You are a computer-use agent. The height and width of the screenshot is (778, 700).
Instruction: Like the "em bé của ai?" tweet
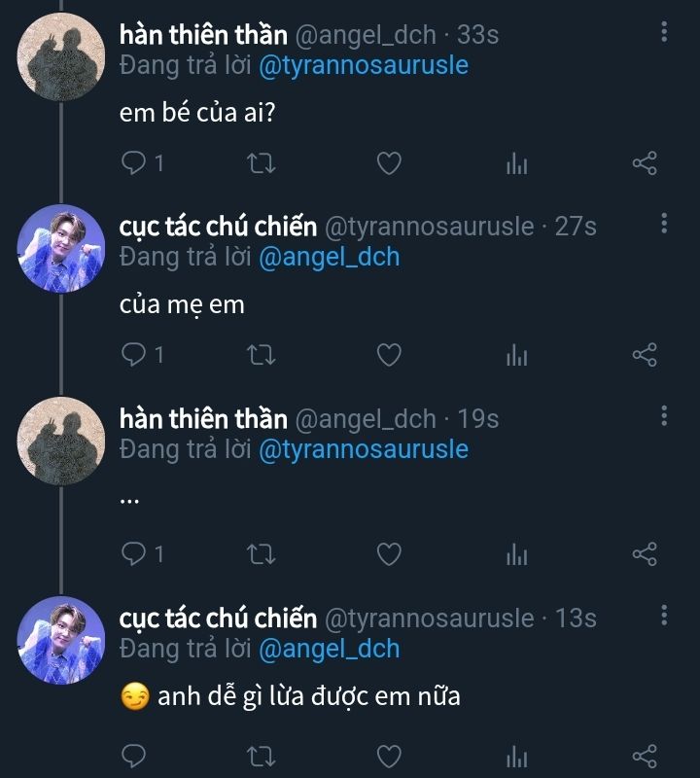[x=389, y=163]
